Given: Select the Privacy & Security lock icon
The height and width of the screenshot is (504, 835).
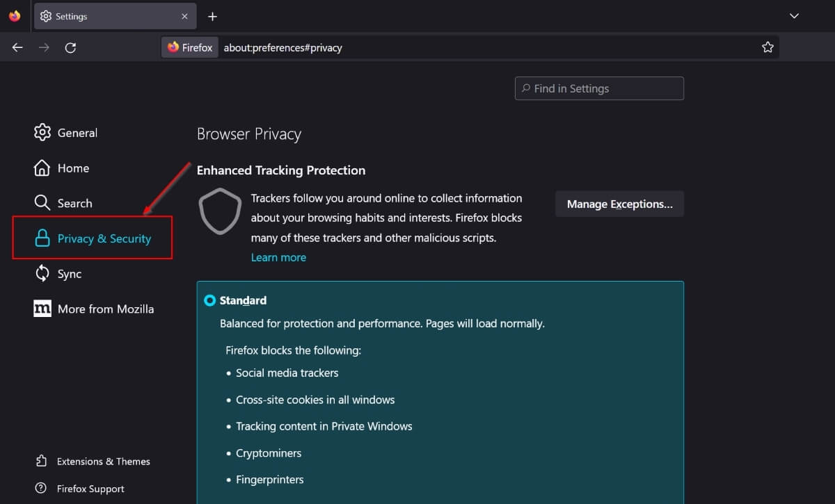Looking at the screenshot, I should pos(42,238).
